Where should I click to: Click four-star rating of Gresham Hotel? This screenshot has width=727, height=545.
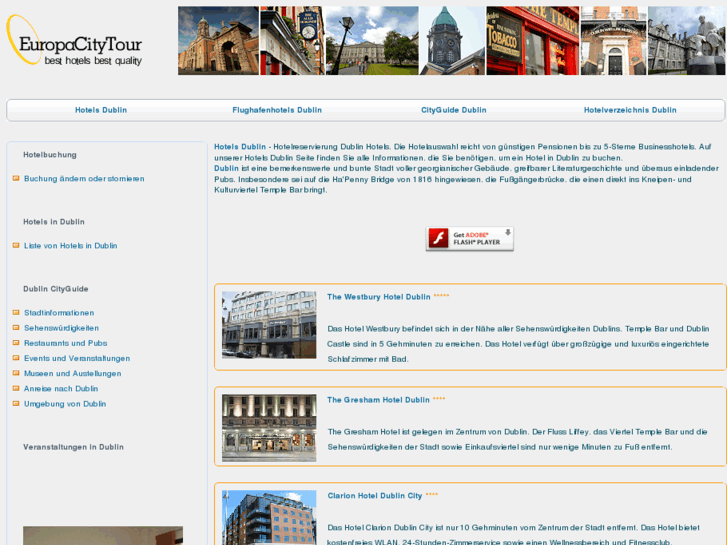click(439, 398)
